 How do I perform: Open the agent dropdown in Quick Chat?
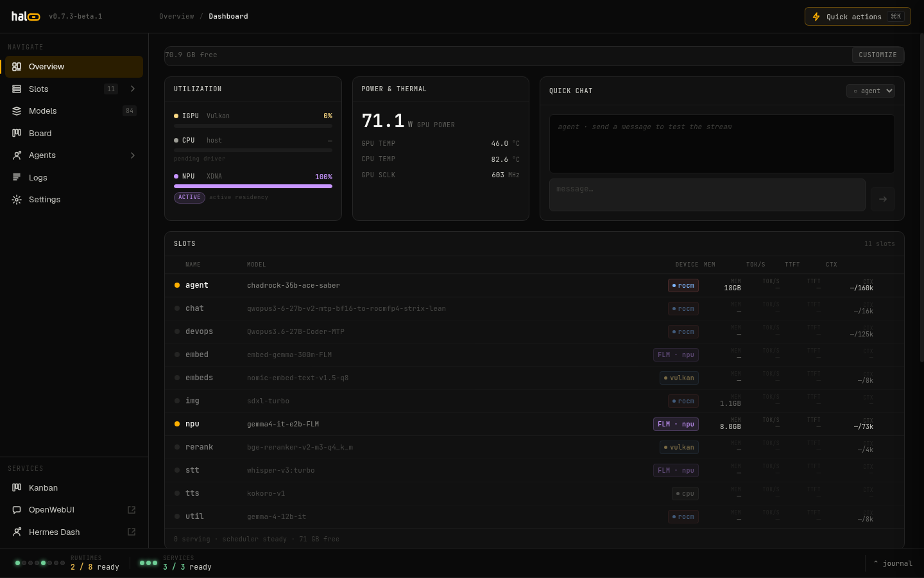[871, 91]
